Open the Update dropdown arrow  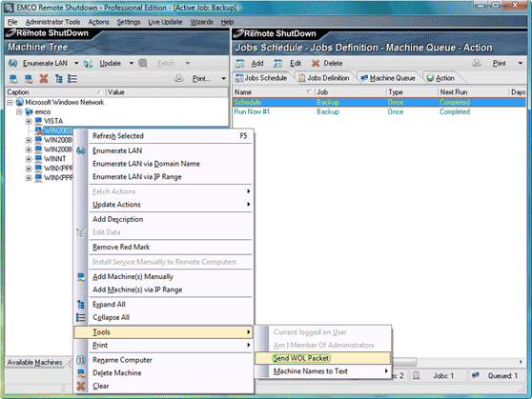pos(131,64)
